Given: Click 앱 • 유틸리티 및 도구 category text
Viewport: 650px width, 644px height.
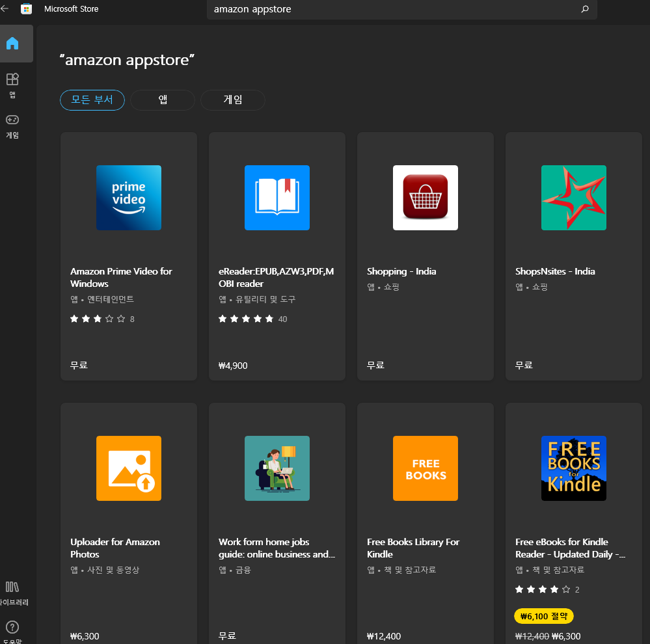Looking at the screenshot, I should tap(257, 299).
